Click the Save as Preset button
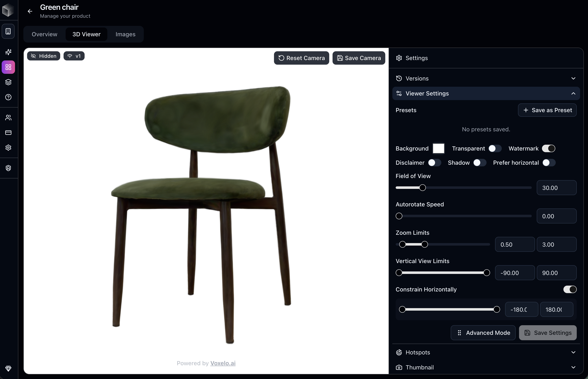 [x=547, y=110]
